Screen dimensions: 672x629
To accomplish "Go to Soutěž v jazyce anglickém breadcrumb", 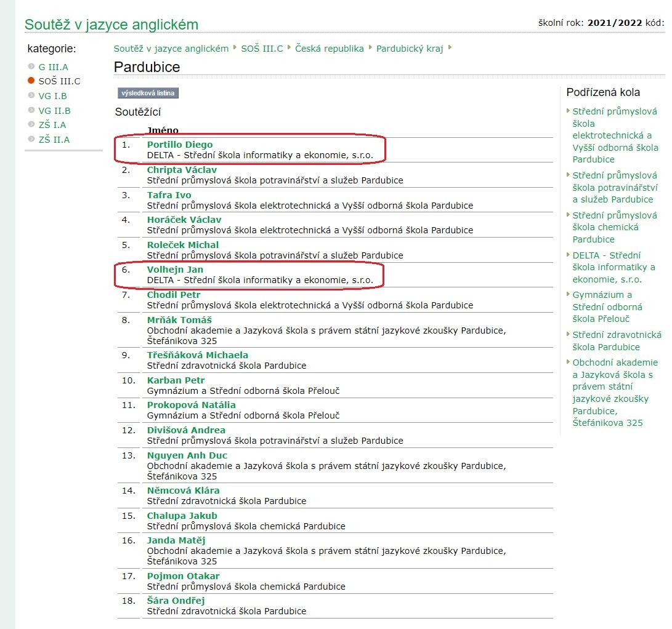I will [x=171, y=49].
